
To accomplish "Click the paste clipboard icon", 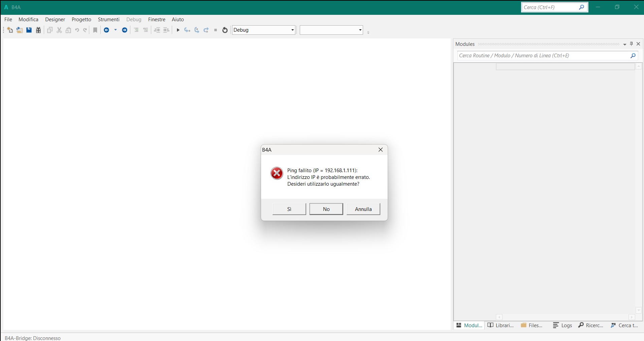I will click(68, 30).
